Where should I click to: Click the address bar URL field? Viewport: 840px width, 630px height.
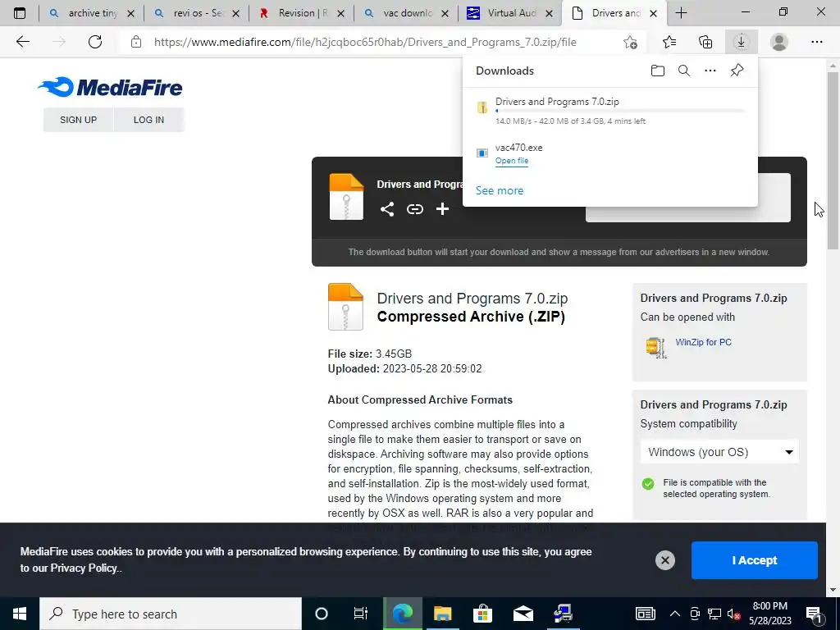[365, 42]
